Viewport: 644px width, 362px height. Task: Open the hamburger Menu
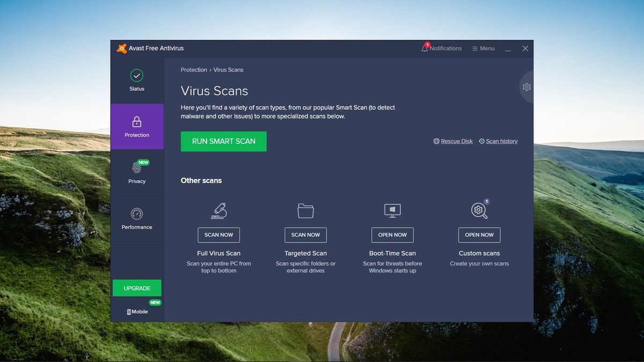pyautogui.click(x=483, y=48)
